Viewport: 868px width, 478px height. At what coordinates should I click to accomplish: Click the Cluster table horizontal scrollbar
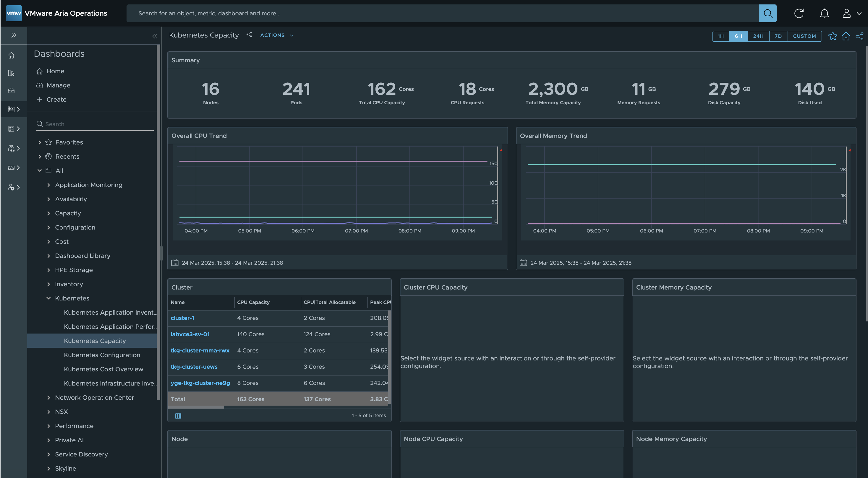click(x=196, y=407)
